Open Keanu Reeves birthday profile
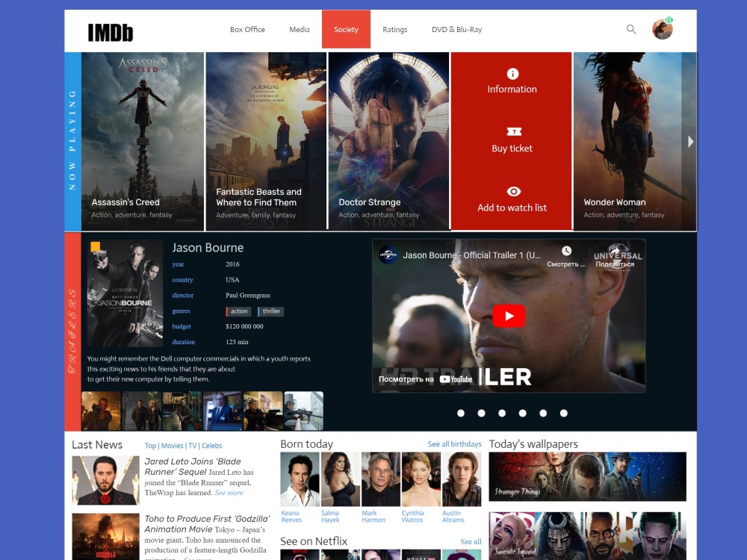This screenshot has width=747, height=560. [x=300, y=479]
